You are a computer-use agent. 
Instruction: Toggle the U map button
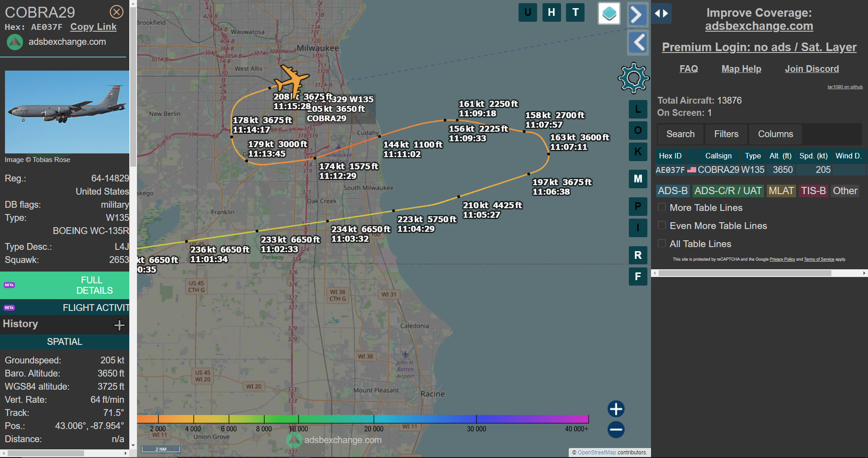coord(528,12)
